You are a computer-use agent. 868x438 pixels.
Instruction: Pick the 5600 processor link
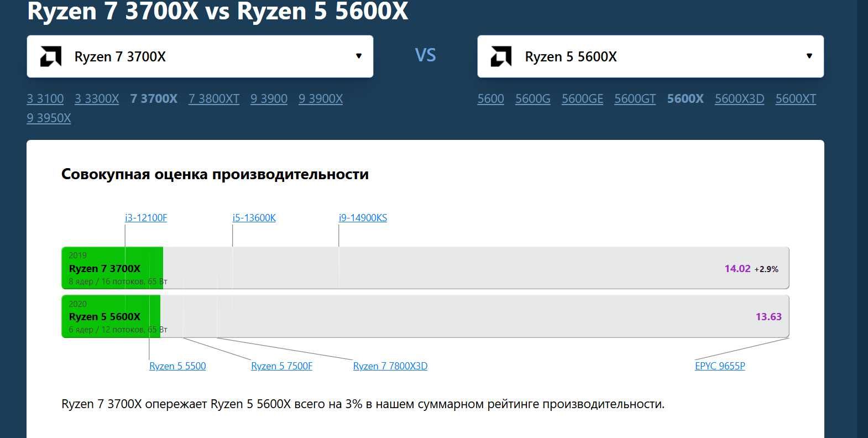[491, 98]
